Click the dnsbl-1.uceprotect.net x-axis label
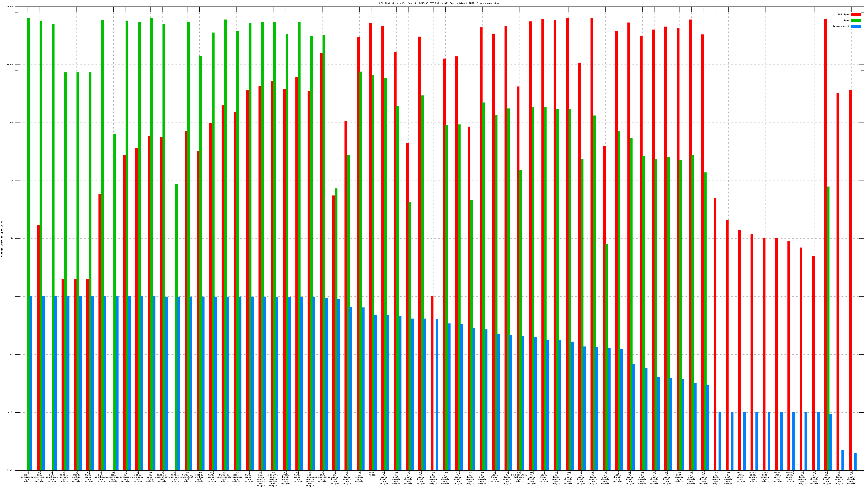The width and height of the screenshot is (868, 488). [162, 477]
